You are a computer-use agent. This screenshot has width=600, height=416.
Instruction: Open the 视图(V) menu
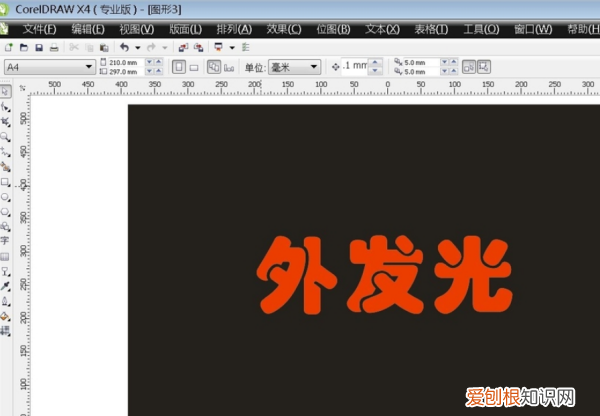point(137,29)
